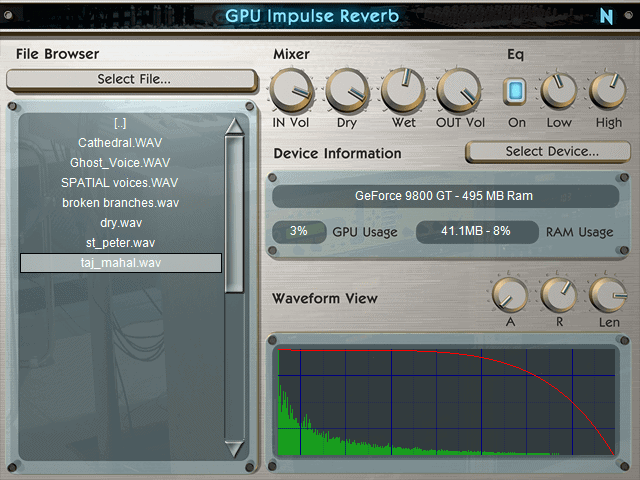Click the file list scroll down arrow

tap(235, 449)
